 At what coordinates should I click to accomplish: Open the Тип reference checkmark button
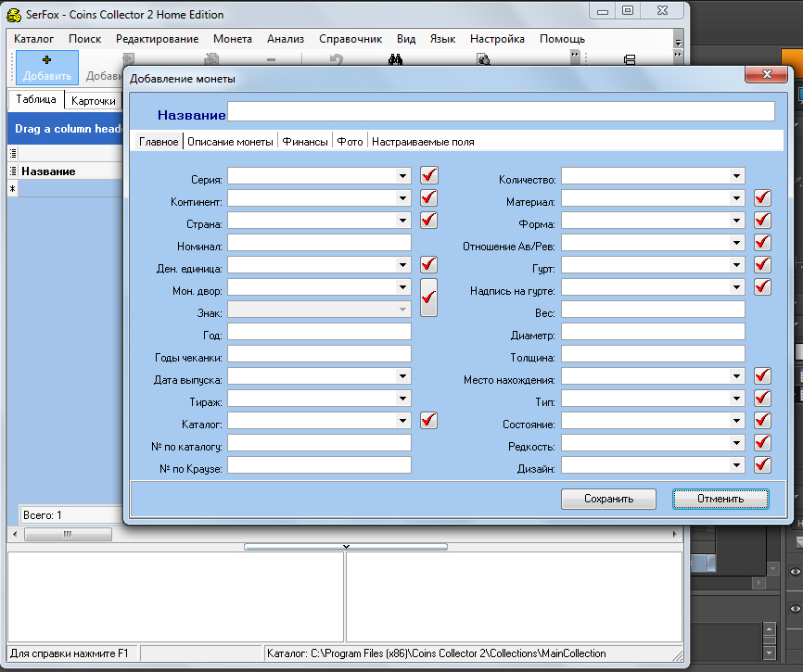click(762, 399)
